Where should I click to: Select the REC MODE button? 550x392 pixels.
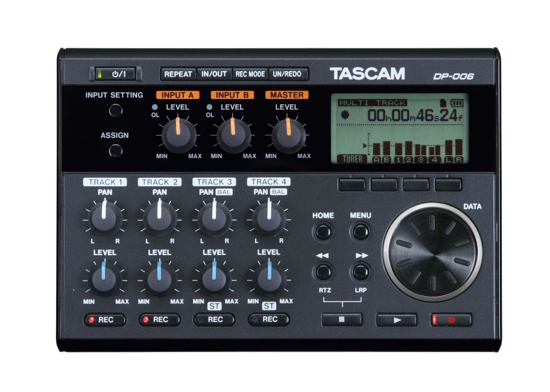tap(250, 74)
